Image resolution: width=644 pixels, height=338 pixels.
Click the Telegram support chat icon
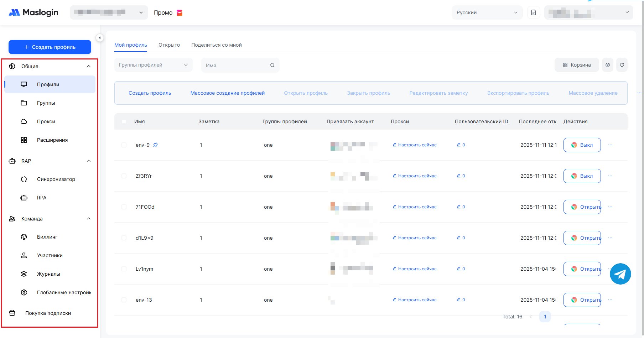click(620, 274)
